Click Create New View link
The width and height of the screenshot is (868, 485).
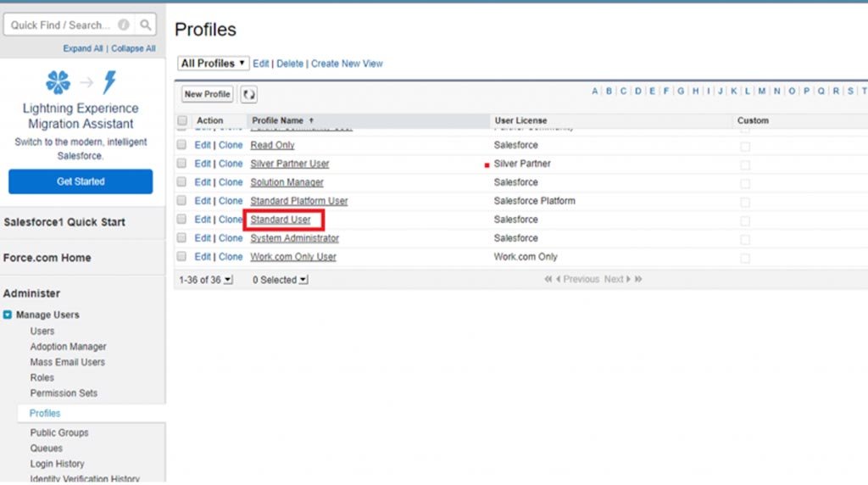coord(347,64)
